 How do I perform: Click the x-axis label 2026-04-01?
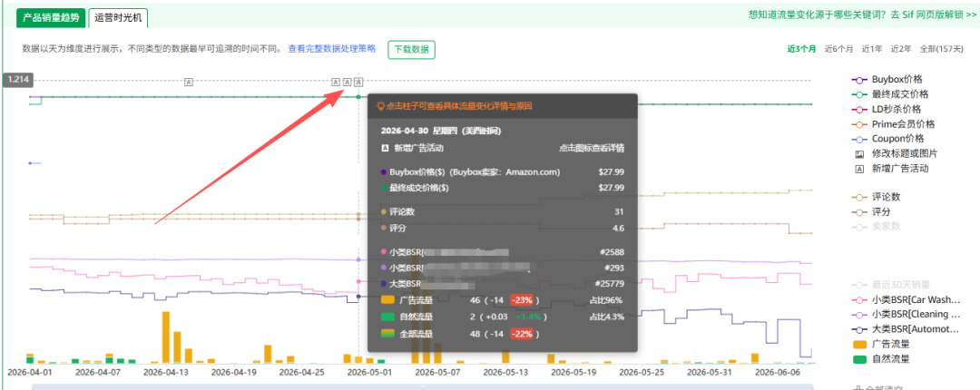click(28, 371)
